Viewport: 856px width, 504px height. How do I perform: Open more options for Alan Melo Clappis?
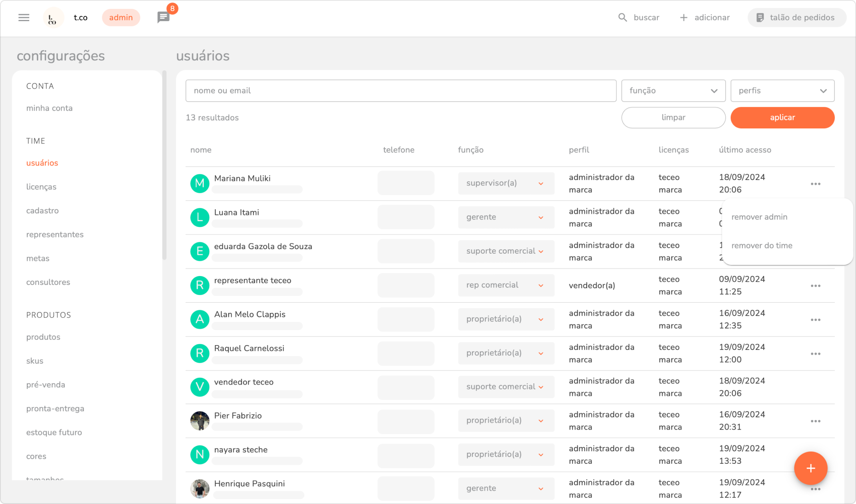click(x=815, y=320)
